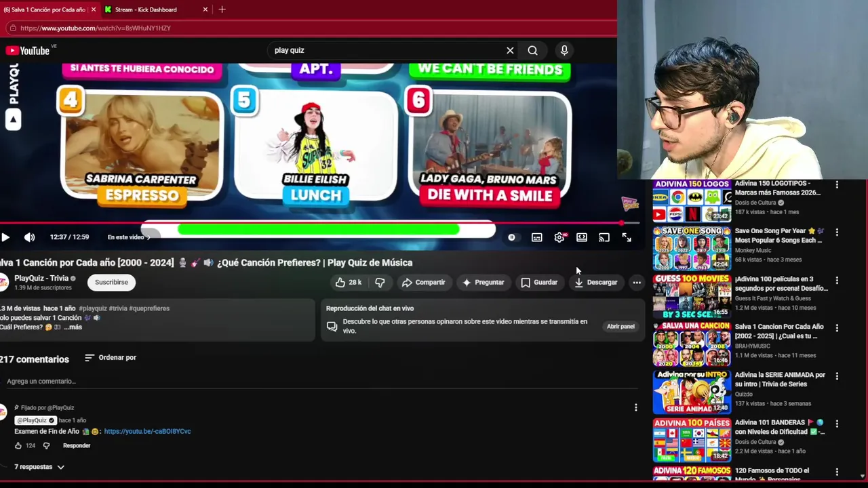Screen dimensions: 868x488
Task: Expand video description with '...más'
Action: [x=73, y=327]
